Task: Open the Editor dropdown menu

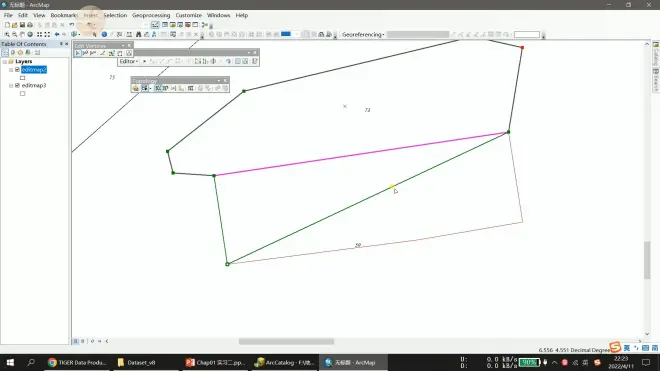Action: coord(129,61)
